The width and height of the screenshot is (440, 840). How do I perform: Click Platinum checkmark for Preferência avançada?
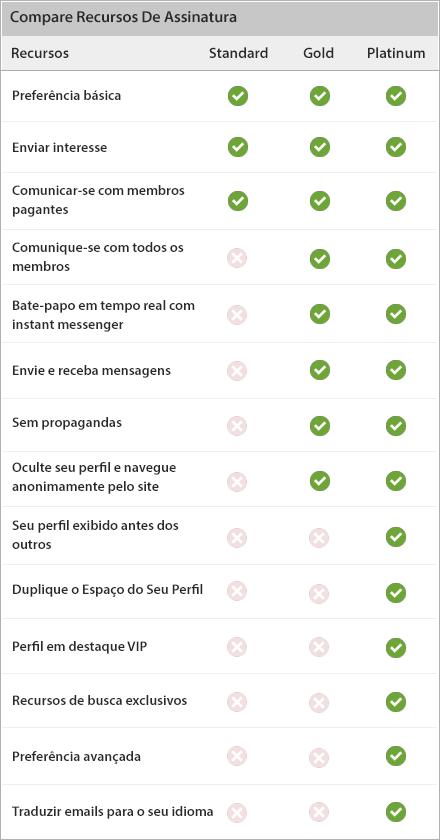(396, 756)
